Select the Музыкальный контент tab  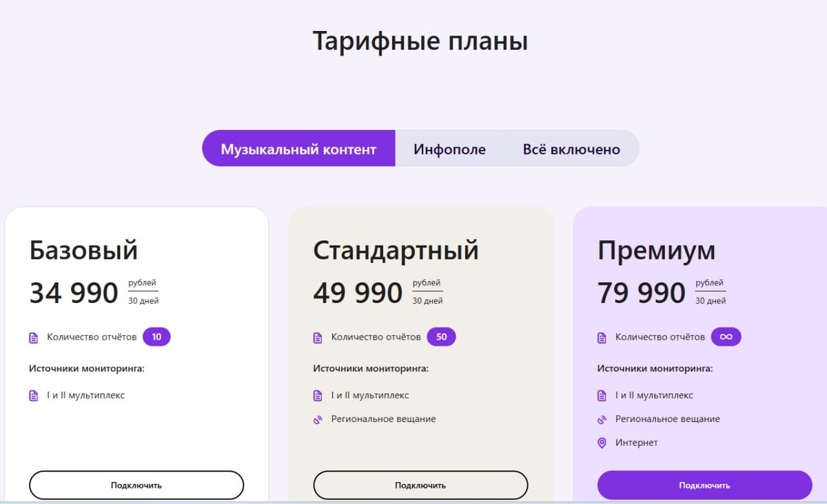pos(298,148)
